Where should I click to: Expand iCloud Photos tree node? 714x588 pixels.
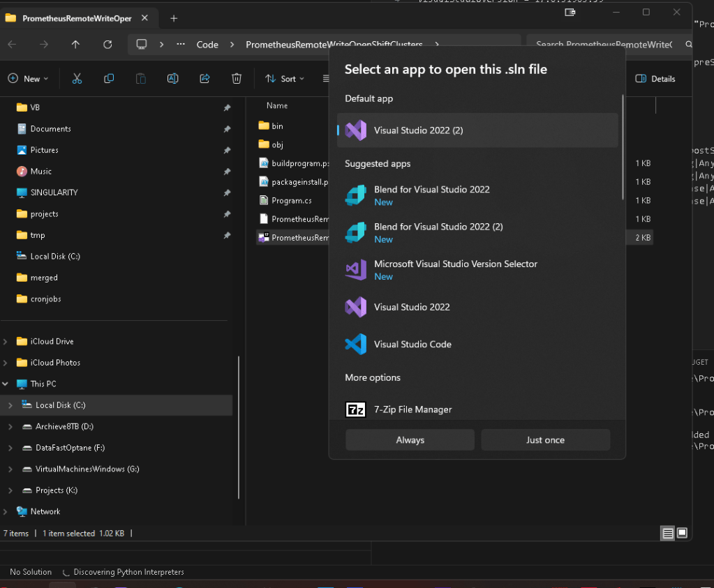coord(6,363)
